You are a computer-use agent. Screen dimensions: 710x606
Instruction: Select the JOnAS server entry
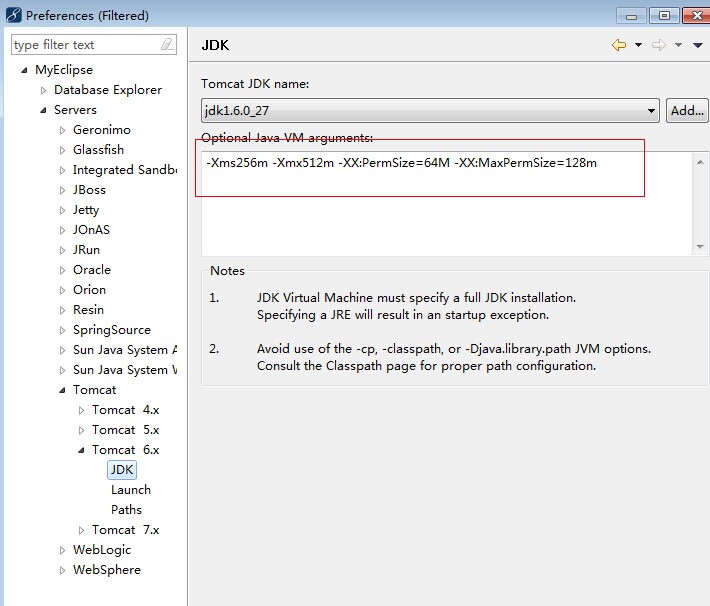point(91,230)
